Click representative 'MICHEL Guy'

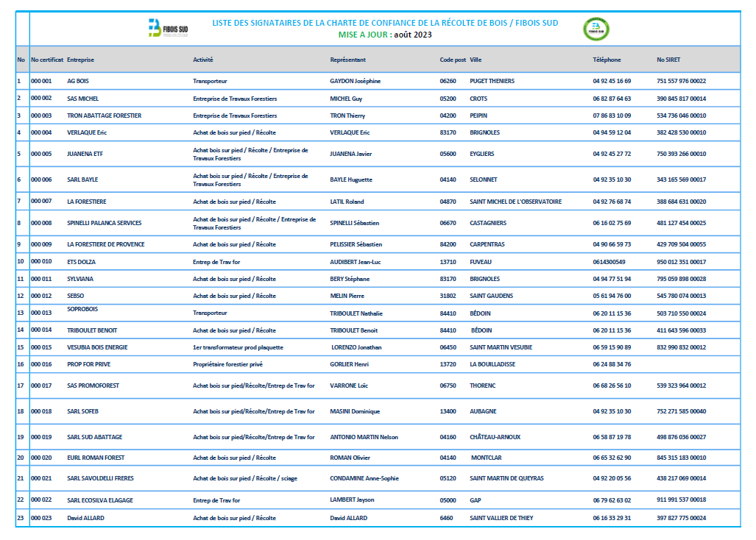[346, 99]
